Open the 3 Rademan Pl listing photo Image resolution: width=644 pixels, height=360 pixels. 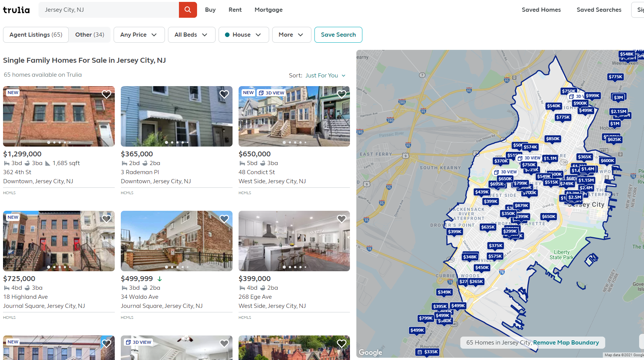coord(177,116)
